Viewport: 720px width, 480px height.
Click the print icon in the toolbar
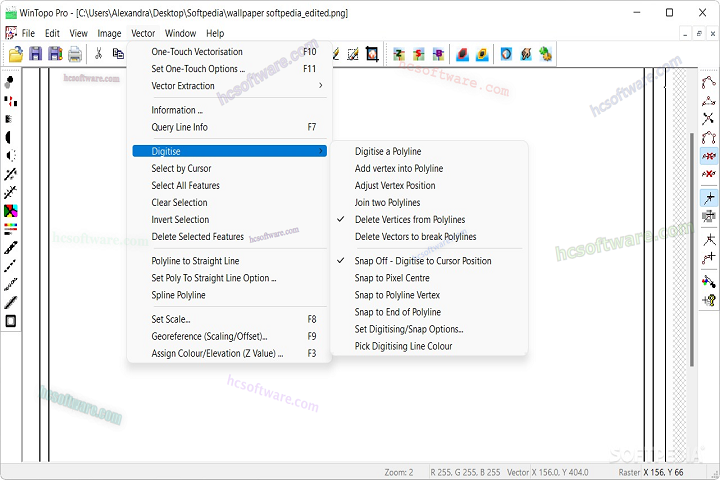[x=75, y=54]
